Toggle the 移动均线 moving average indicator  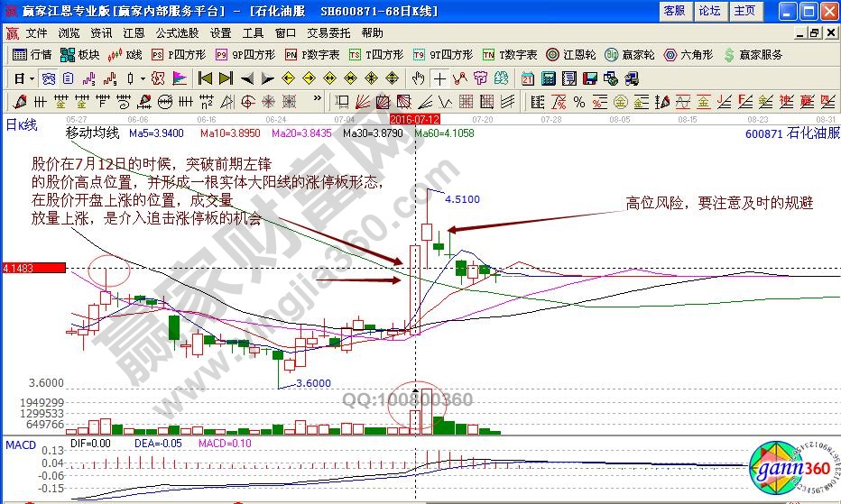pos(91,133)
